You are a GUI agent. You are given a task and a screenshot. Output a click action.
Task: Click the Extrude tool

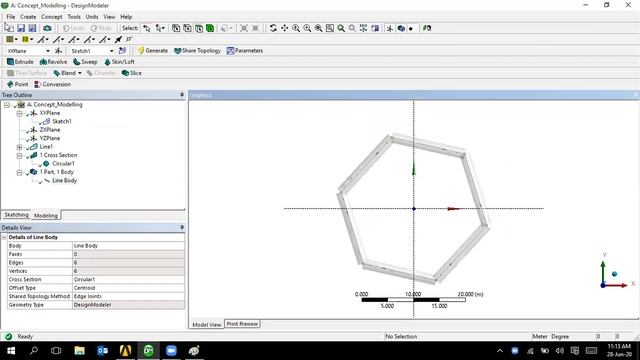20,62
